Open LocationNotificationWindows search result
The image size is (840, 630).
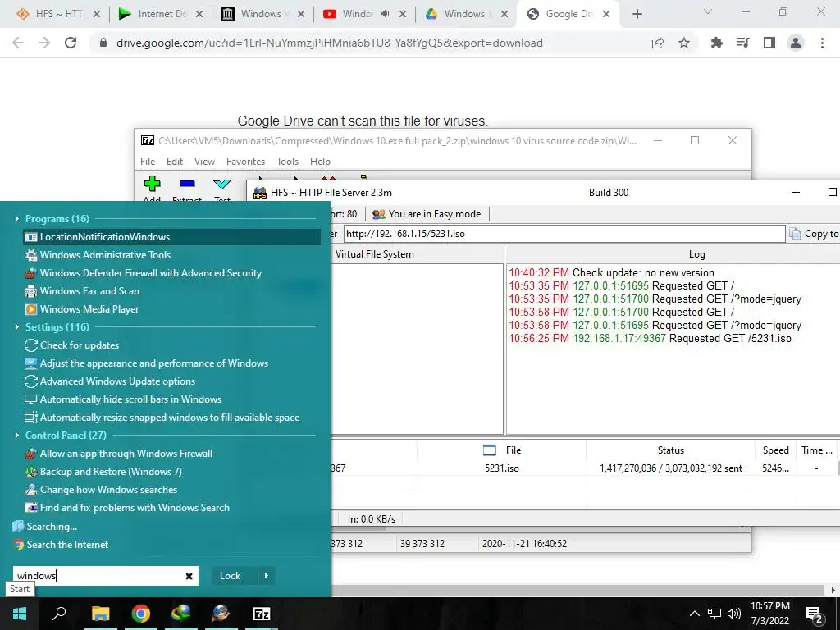171,237
